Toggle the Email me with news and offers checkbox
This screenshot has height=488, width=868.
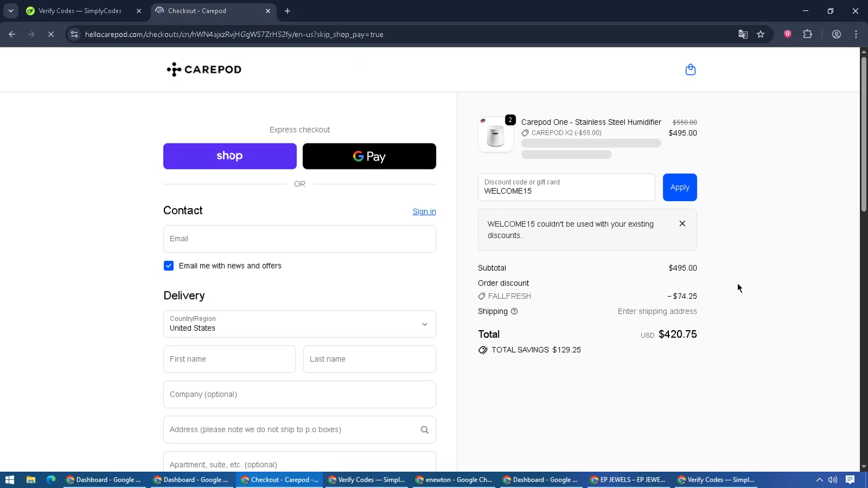(x=168, y=266)
